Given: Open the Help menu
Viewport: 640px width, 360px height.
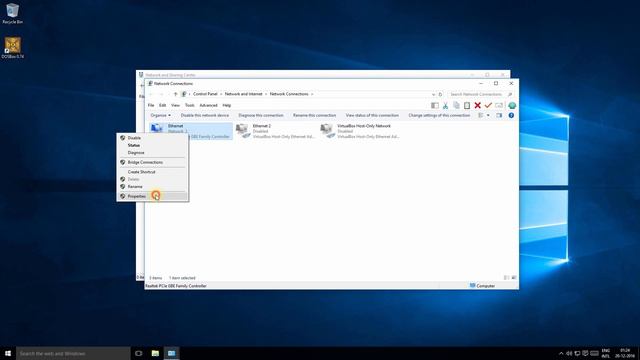Looking at the screenshot, I should pos(227,105).
